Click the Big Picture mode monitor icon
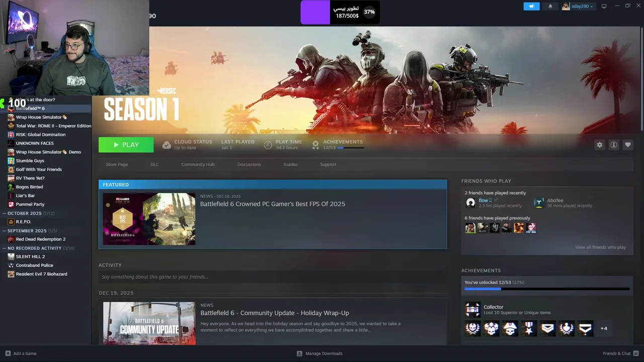The height and width of the screenshot is (362, 644). (x=604, y=6)
